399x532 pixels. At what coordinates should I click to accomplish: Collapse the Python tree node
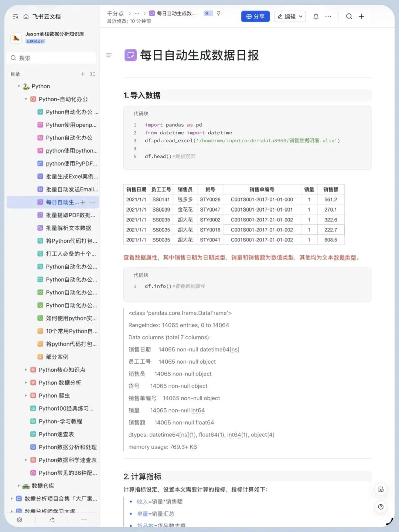click(19, 86)
